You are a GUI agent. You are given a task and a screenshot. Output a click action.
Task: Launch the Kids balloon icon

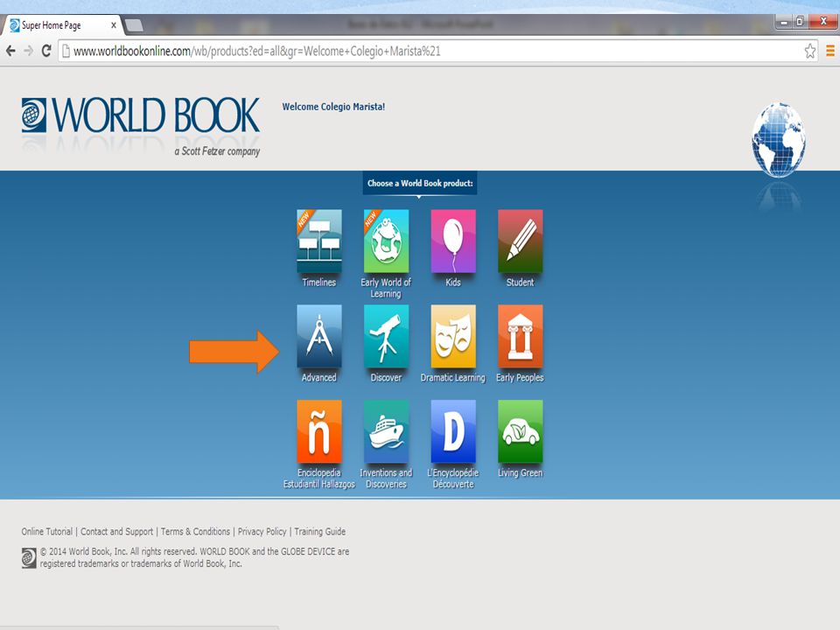pos(453,241)
